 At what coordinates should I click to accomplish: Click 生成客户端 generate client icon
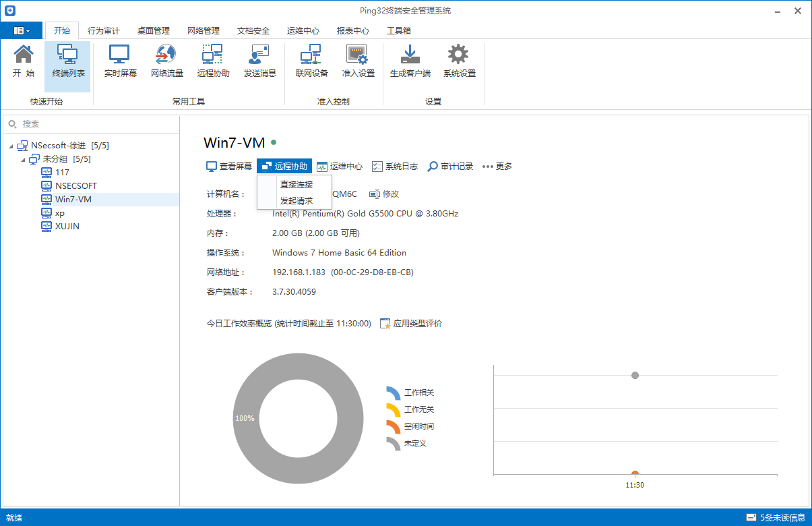410,61
